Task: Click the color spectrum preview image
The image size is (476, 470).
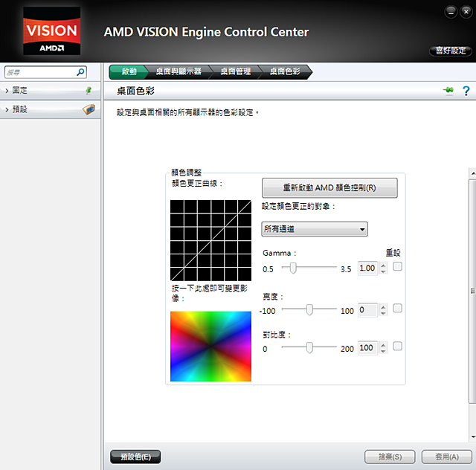Action: pos(210,347)
